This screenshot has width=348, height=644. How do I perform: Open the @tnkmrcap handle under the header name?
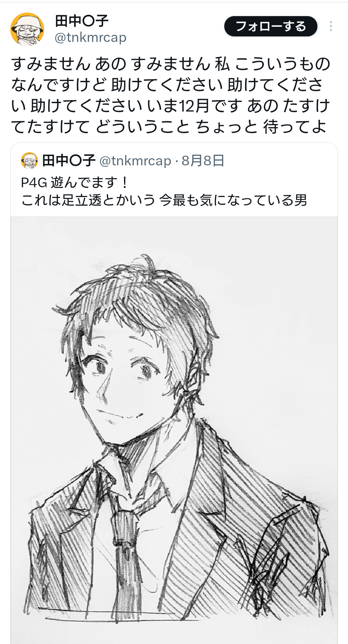tap(91, 38)
